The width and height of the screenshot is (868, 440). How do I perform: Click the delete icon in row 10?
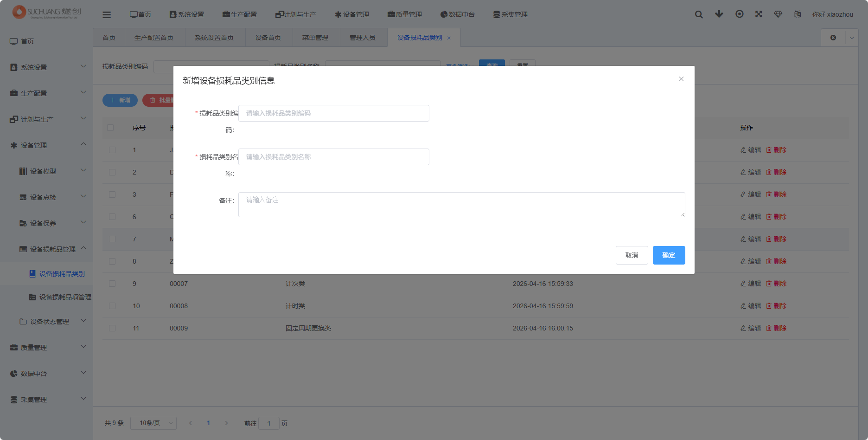pos(769,306)
